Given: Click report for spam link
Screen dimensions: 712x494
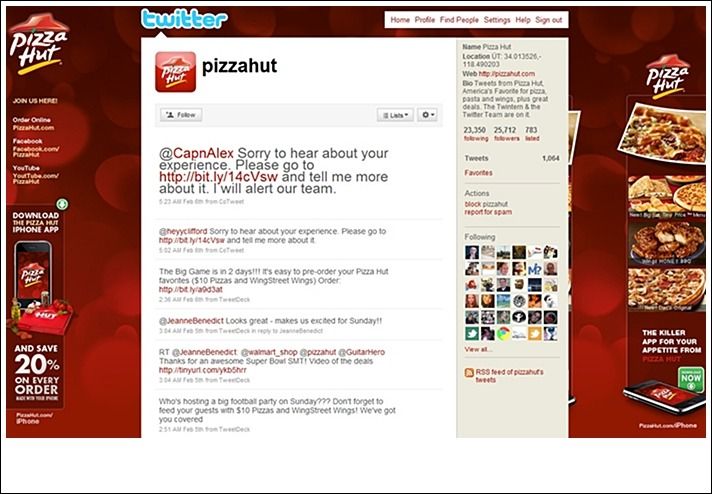Looking at the screenshot, I should point(488,212).
